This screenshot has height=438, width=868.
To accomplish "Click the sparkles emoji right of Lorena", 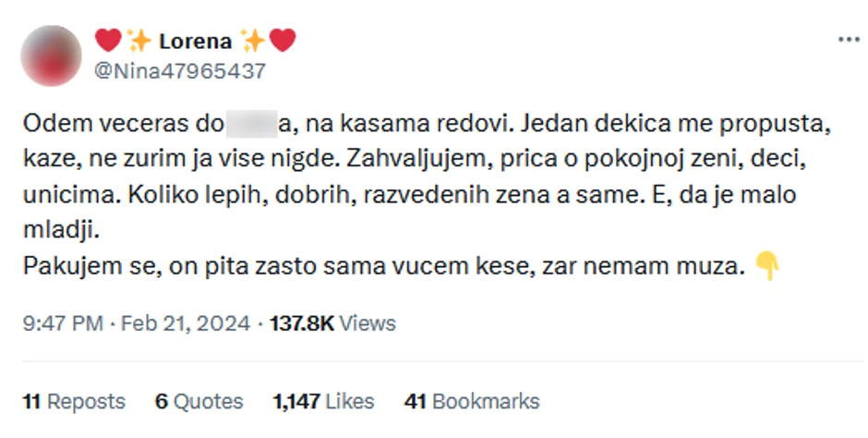I will (252, 41).
